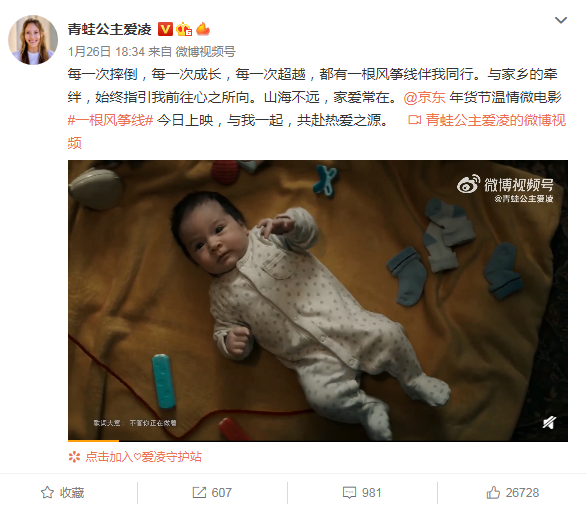Open 青蛙公主爱凌 username profile link
587x509 pixels.
click(109, 29)
